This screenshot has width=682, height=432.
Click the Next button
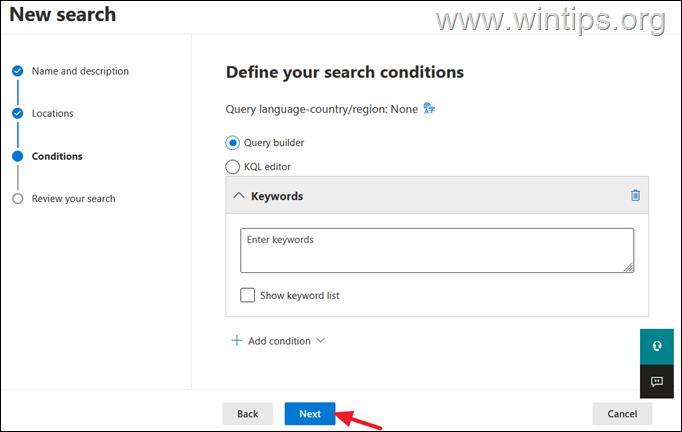[310, 413]
